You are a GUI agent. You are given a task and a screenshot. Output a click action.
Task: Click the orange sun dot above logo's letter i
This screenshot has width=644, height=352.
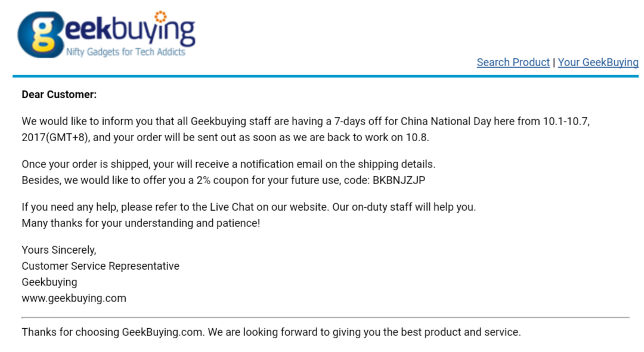click(x=160, y=17)
